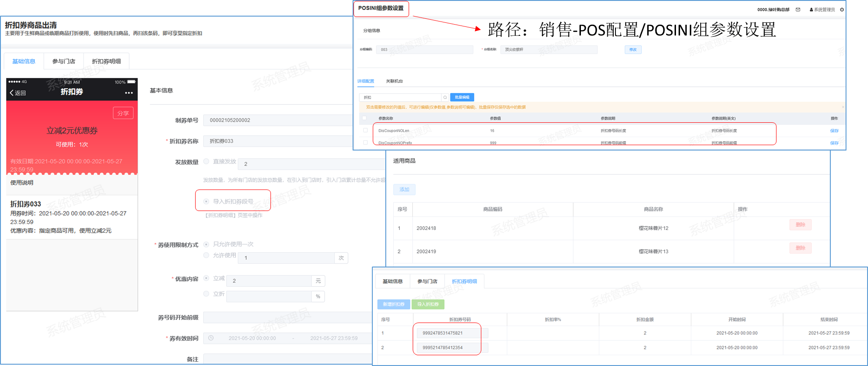Click the 立减 amount input field
Screen dimensions: 868x366
[x=269, y=281]
